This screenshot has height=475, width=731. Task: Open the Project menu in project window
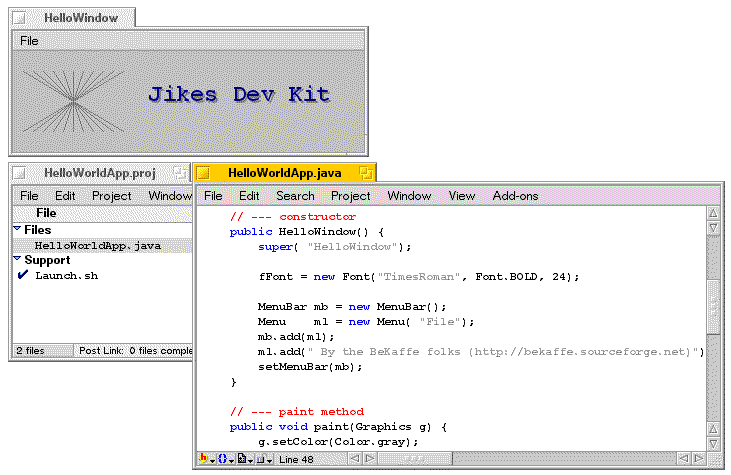click(111, 196)
